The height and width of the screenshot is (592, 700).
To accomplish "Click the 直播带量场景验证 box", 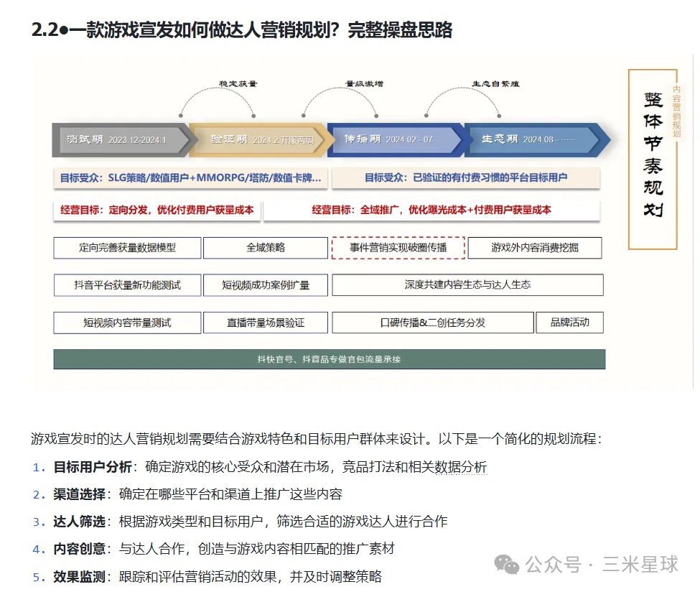I will click(x=265, y=323).
